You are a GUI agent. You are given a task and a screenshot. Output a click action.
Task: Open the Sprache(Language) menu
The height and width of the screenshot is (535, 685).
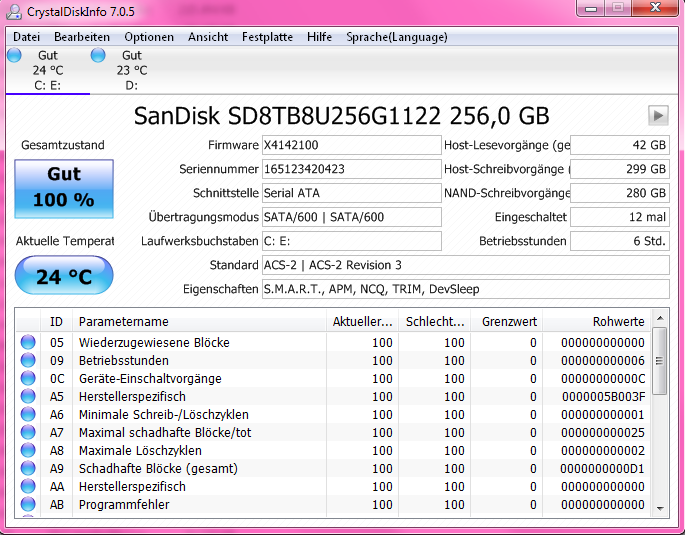[x=397, y=37]
